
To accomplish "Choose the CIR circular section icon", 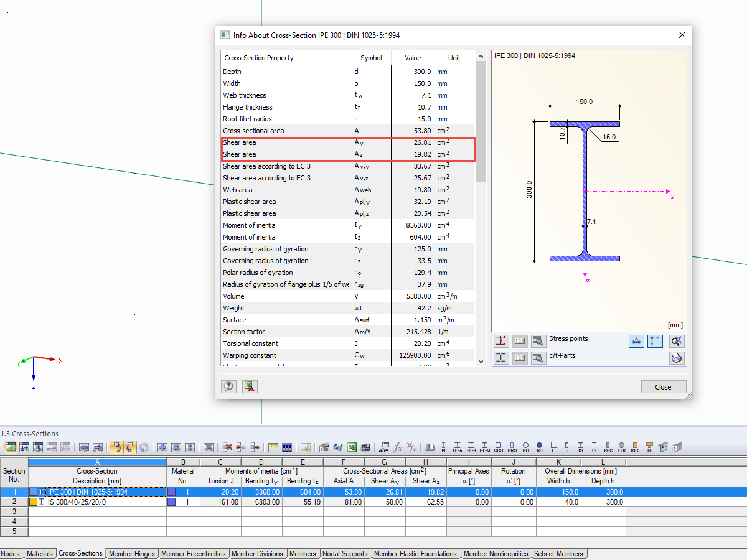I will click(x=621, y=447).
